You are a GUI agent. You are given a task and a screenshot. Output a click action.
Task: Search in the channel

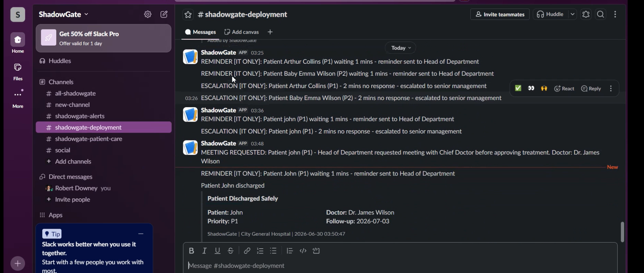click(600, 14)
